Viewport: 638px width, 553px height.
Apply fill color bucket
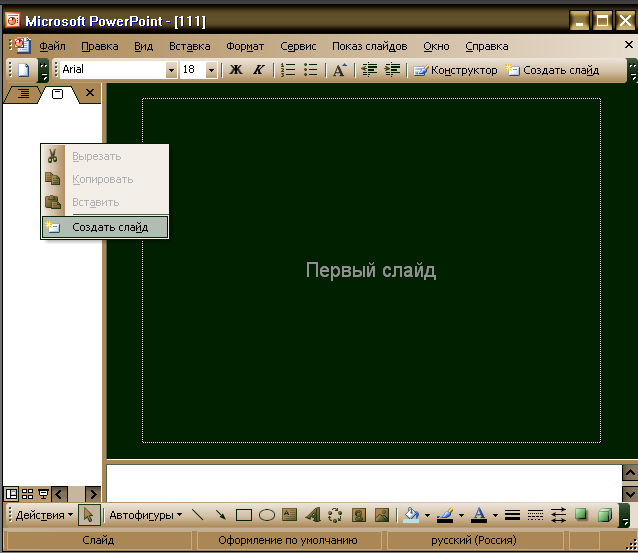pos(411,515)
